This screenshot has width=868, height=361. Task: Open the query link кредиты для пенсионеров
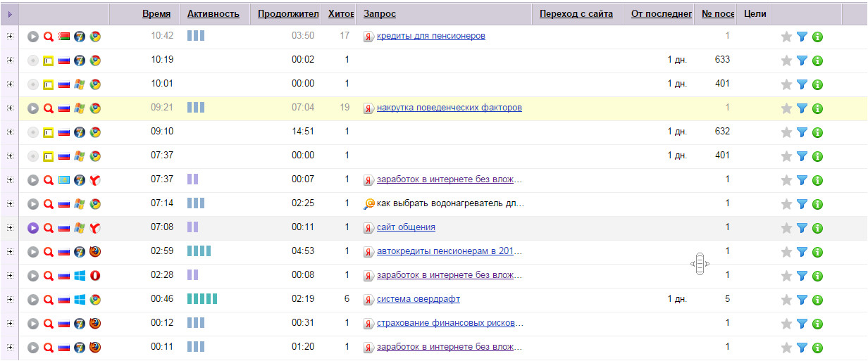(x=431, y=36)
